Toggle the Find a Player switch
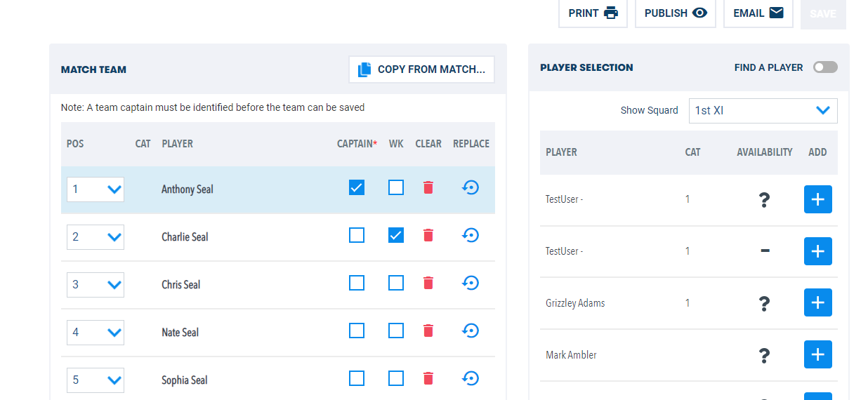 [x=825, y=67]
